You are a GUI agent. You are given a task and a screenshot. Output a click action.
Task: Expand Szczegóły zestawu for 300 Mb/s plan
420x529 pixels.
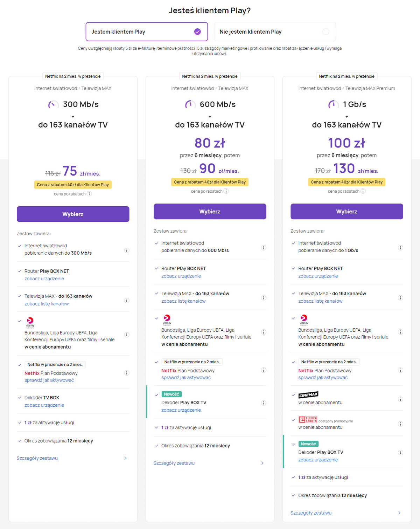pyautogui.click(x=72, y=458)
